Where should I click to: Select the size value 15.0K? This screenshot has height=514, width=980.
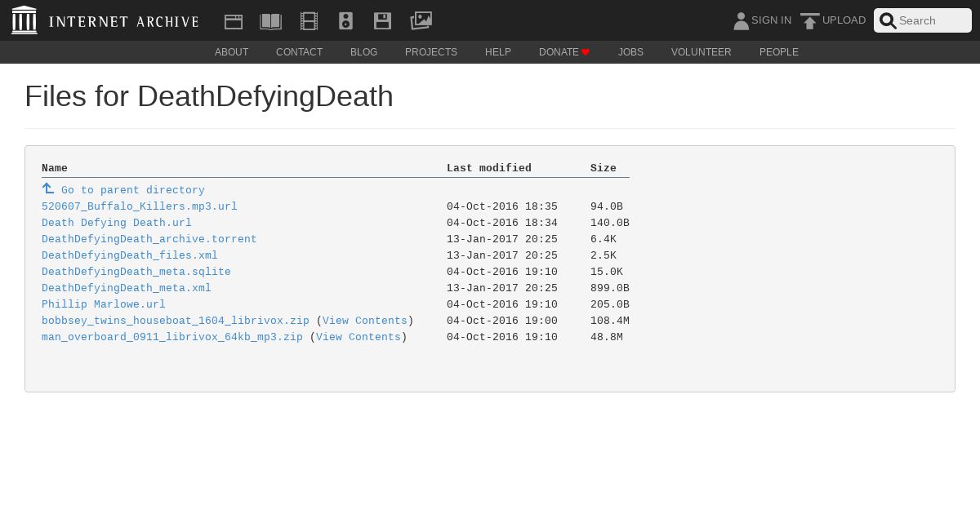coord(607,272)
